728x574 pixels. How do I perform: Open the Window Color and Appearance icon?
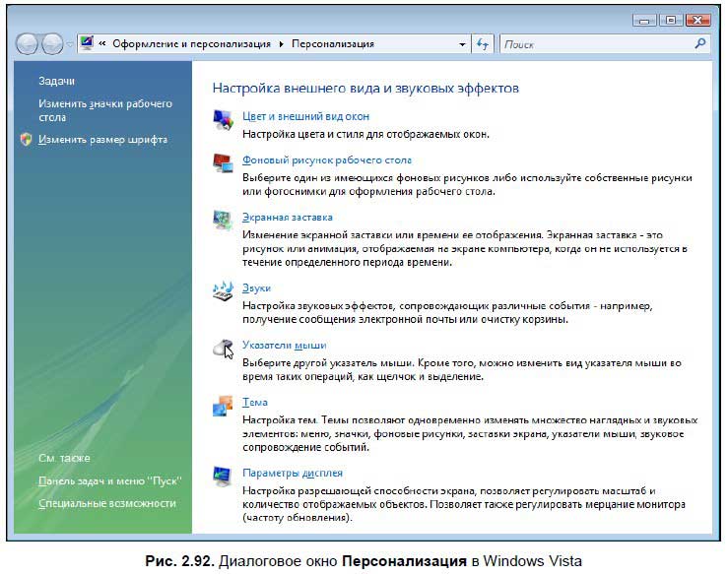point(224,120)
